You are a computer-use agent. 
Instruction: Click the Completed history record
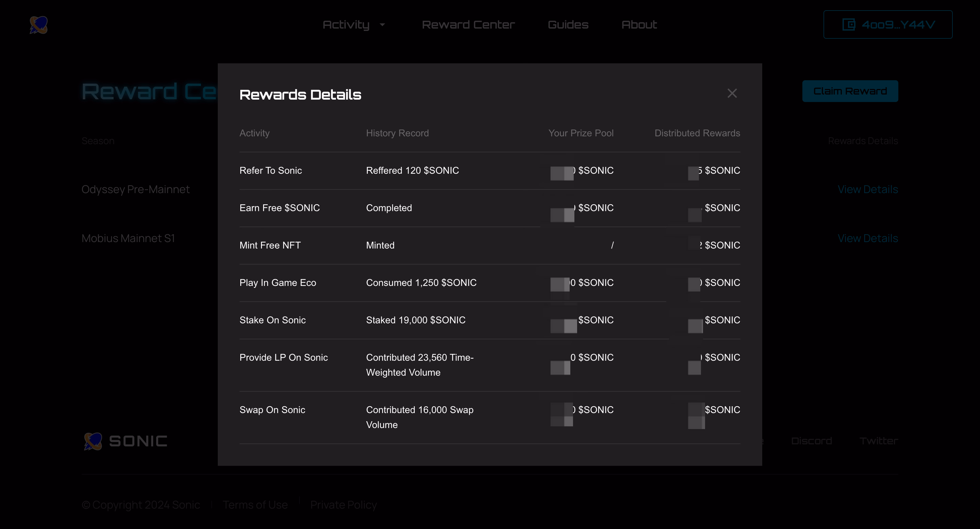pos(389,208)
